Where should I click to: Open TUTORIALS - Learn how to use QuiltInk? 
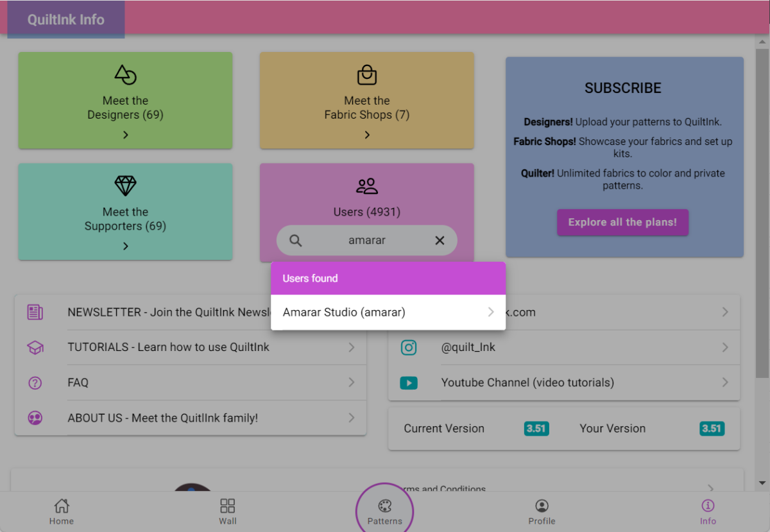(168, 347)
